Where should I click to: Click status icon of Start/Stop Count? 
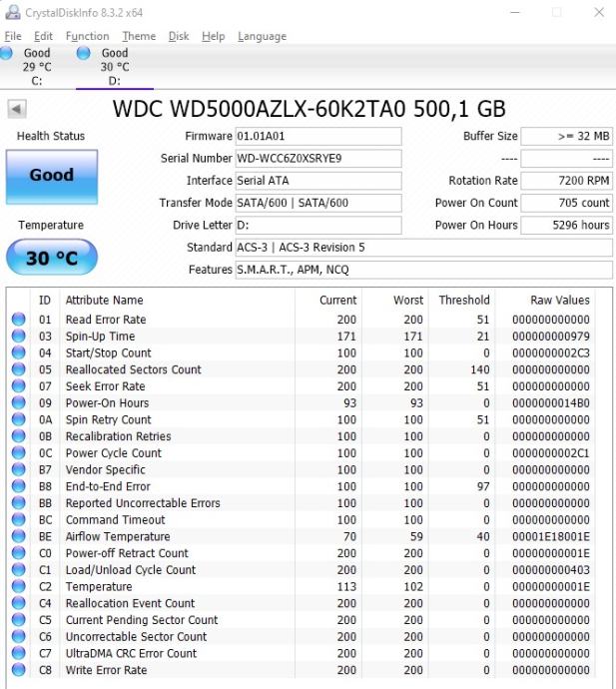18,352
